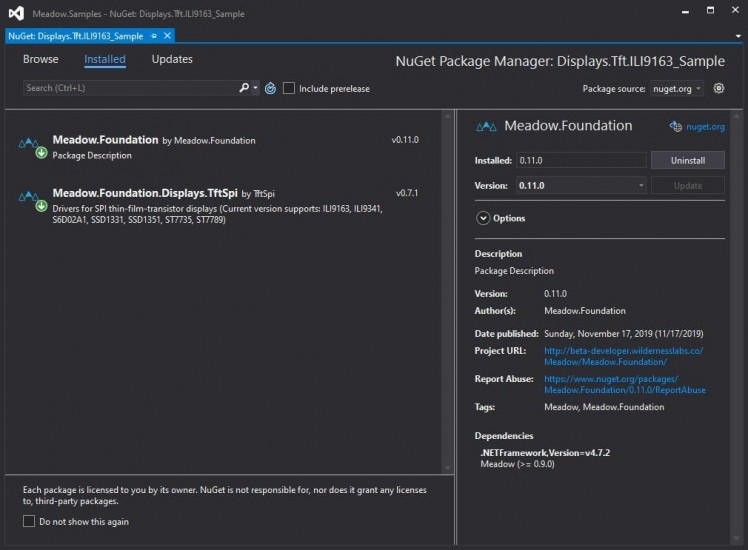Switch to the Browse tab
Image resolution: width=748 pixels, height=550 pixels.
41,59
